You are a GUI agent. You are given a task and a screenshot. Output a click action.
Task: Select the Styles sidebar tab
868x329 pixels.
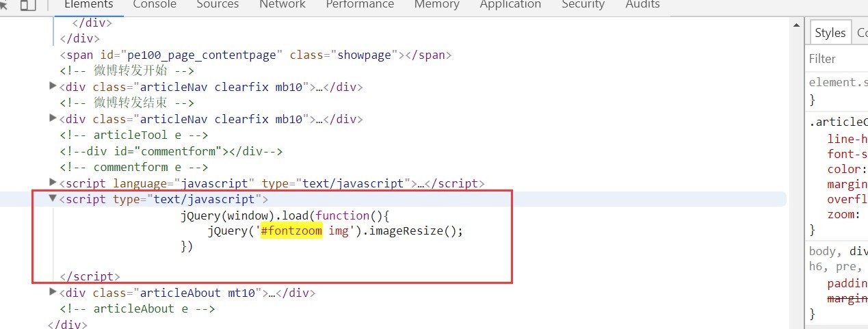(x=830, y=32)
